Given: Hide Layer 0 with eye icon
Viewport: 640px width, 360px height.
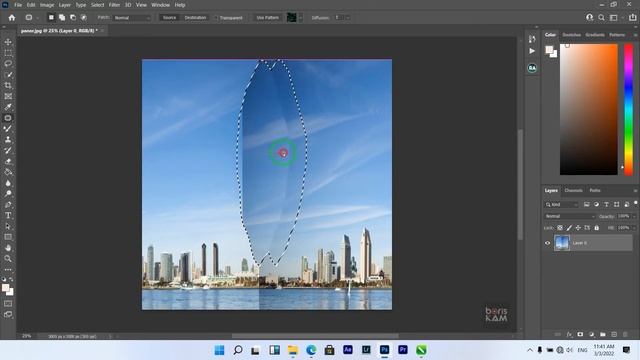Looking at the screenshot, I should (x=547, y=243).
